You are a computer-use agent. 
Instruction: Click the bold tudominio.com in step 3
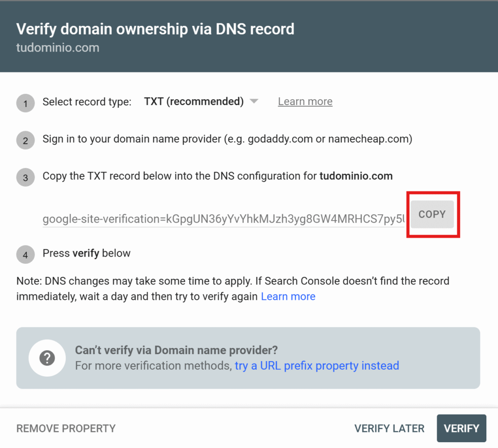[356, 176]
